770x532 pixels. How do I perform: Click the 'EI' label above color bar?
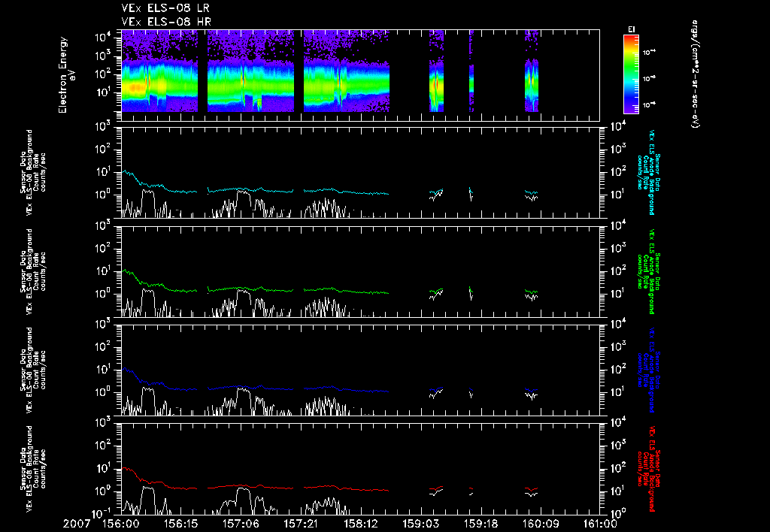(x=631, y=29)
